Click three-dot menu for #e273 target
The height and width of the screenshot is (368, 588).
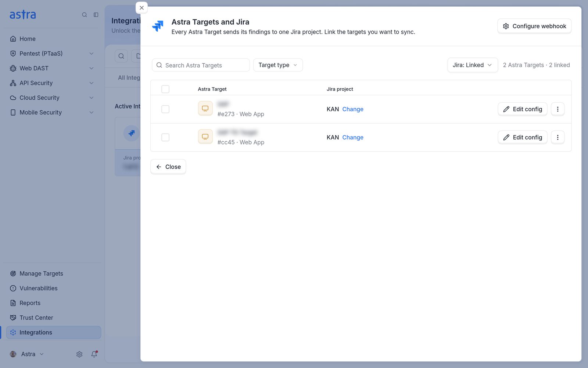[557, 109]
